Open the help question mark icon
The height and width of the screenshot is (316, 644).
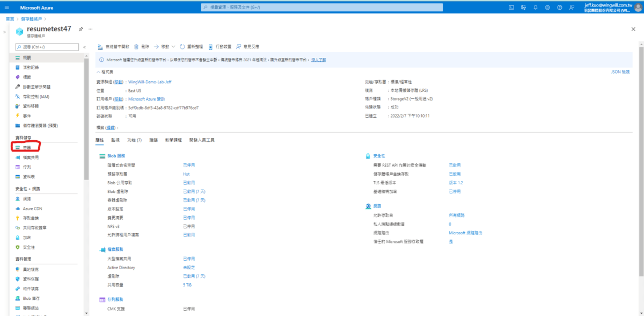(559, 8)
